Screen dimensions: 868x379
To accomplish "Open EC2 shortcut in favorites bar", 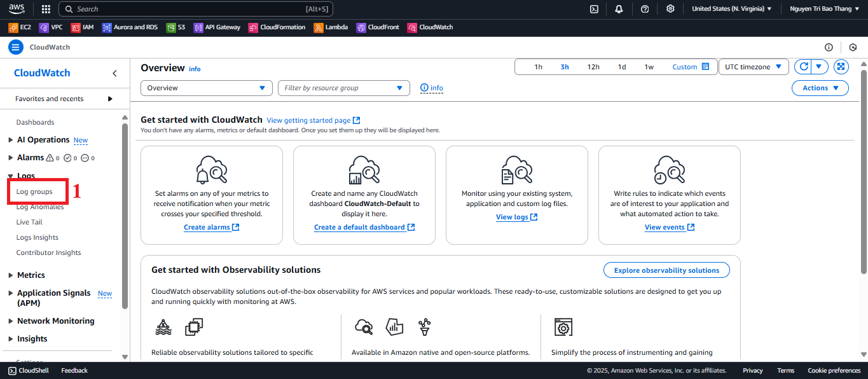I will [20, 27].
